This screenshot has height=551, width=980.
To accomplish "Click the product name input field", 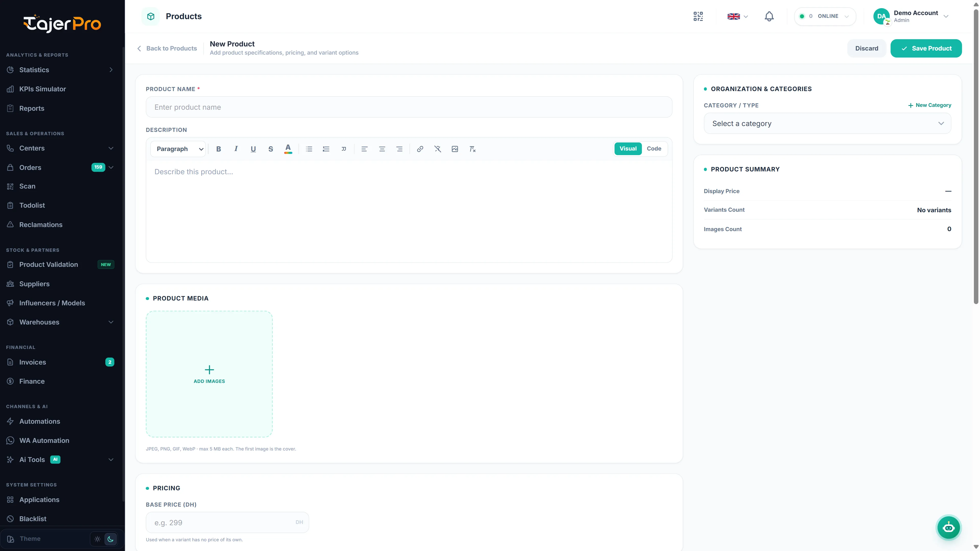I will tap(409, 107).
